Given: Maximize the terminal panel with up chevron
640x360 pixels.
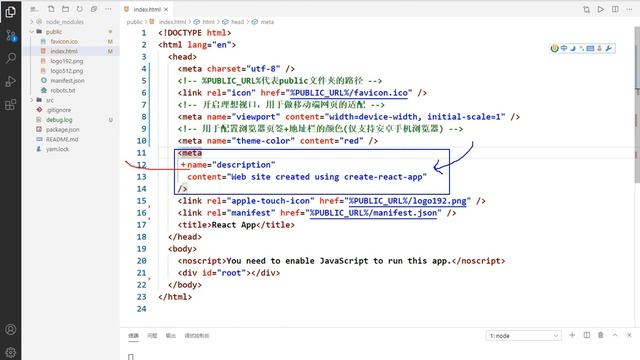Looking at the screenshot, I should (x=615, y=335).
